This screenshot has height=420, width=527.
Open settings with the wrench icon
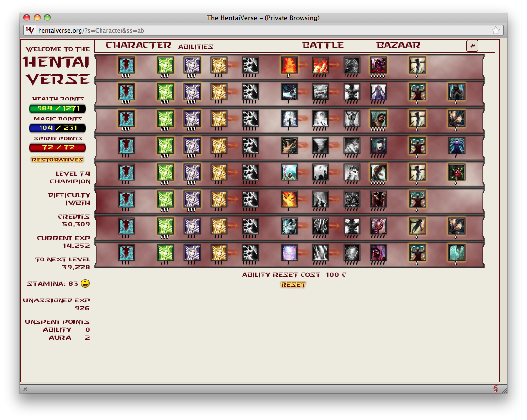(472, 46)
